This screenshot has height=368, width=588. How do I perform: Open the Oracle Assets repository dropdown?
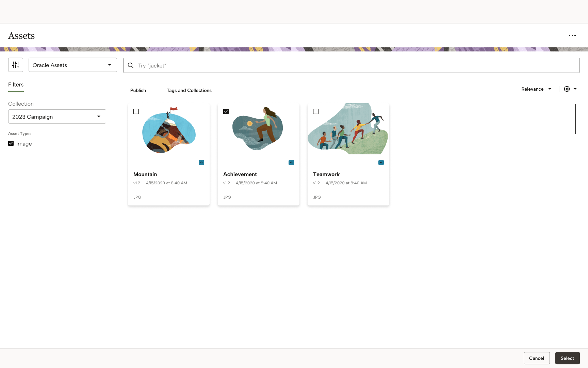[73, 65]
